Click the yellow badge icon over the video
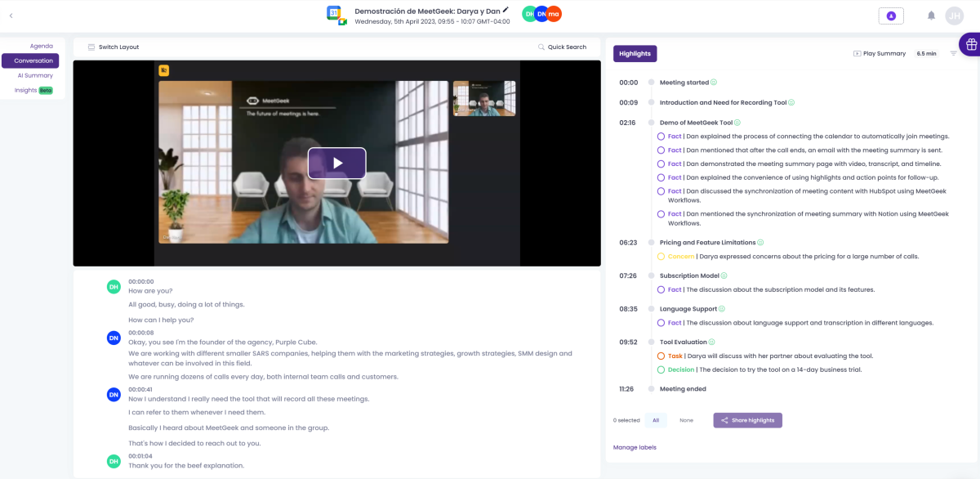This screenshot has height=479, width=980. coord(163,70)
